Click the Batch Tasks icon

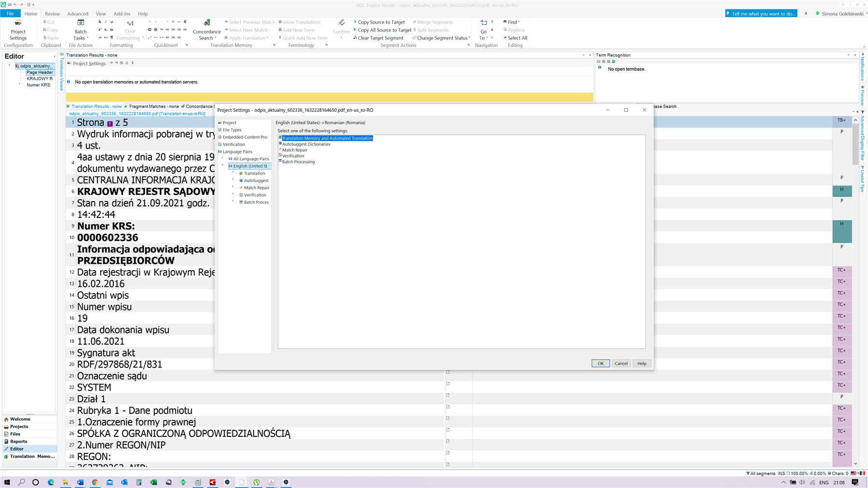click(81, 23)
